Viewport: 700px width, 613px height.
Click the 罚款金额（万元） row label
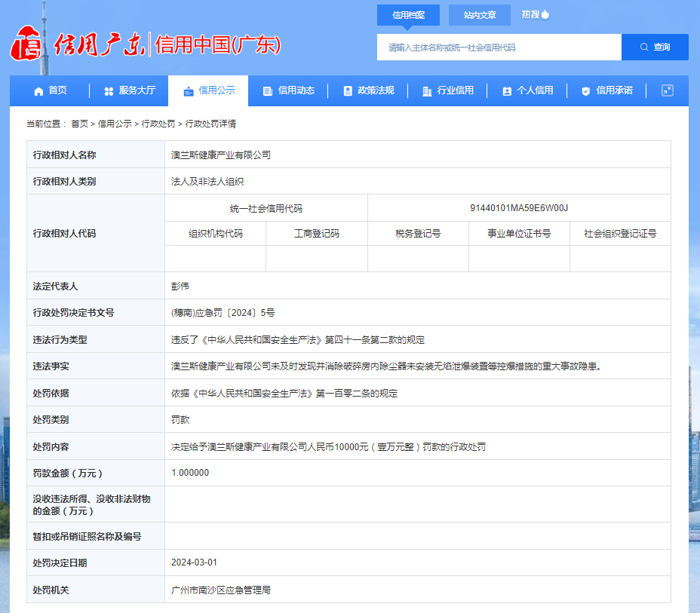(x=67, y=473)
